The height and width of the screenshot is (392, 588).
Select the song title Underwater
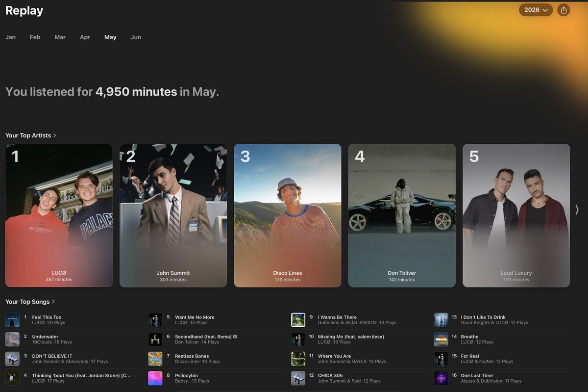(45, 337)
